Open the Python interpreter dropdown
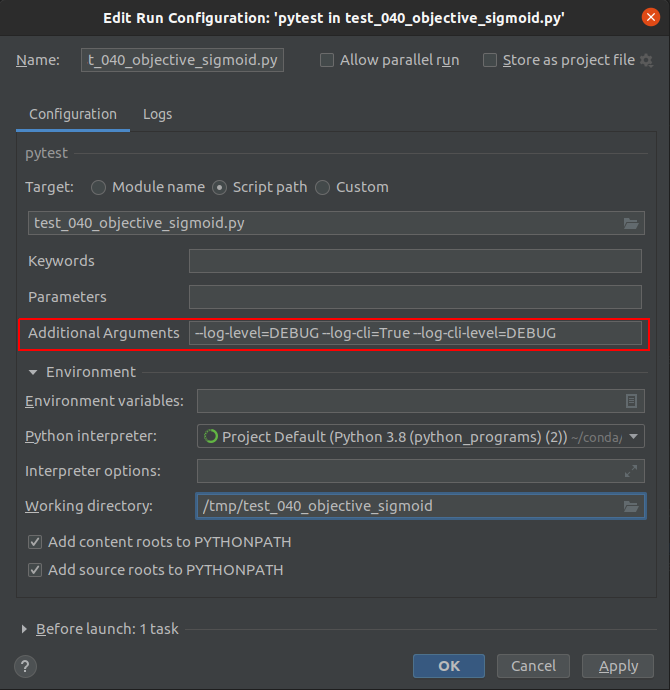This screenshot has width=670, height=690. 635,436
